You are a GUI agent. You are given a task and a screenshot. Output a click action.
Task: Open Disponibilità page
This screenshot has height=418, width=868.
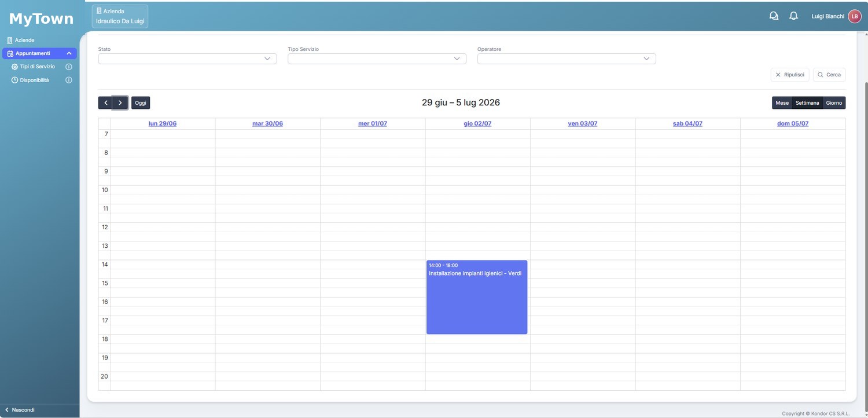tap(34, 80)
